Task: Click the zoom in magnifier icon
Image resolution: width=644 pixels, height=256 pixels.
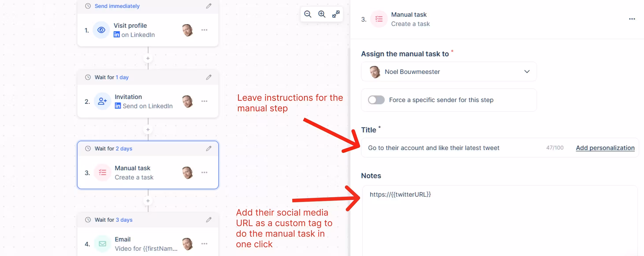Action: tap(322, 14)
